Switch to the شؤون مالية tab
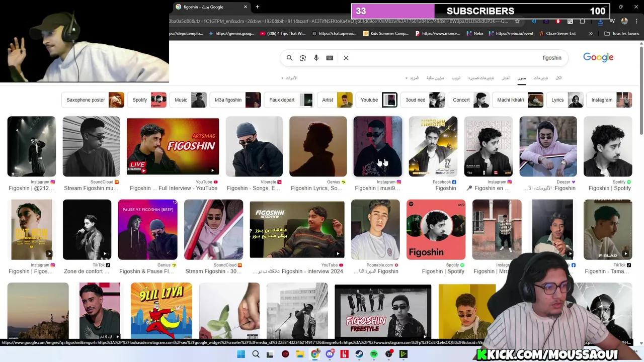Viewport: 644px width, 362px height. 435,78
